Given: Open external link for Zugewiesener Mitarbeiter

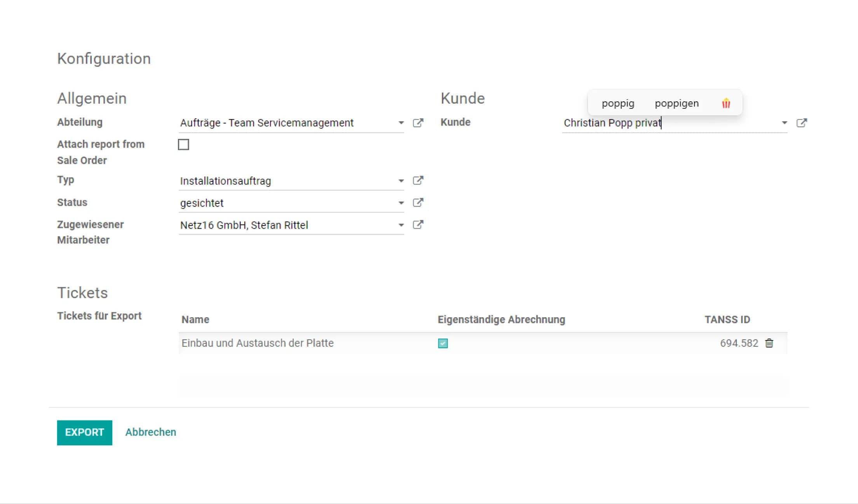Looking at the screenshot, I should (418, 225).
